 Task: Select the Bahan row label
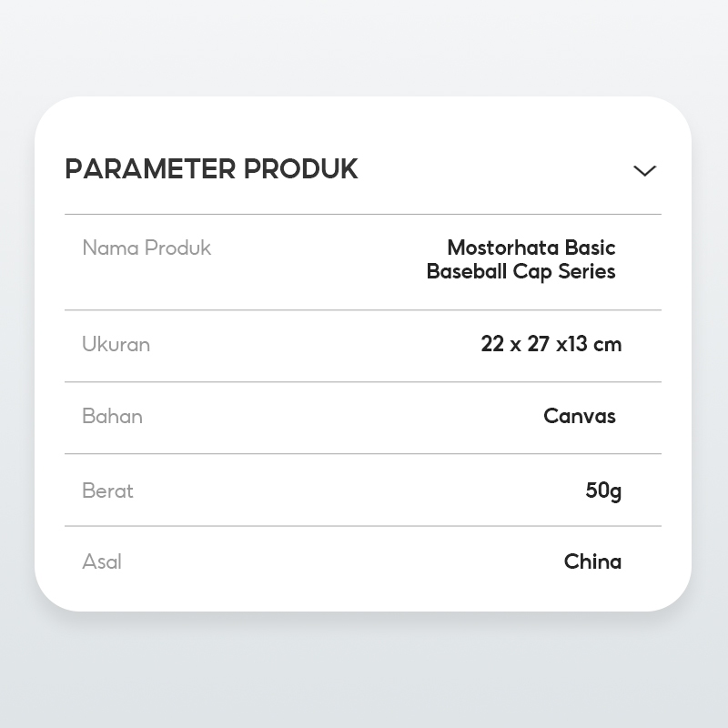tap(112, 416)
